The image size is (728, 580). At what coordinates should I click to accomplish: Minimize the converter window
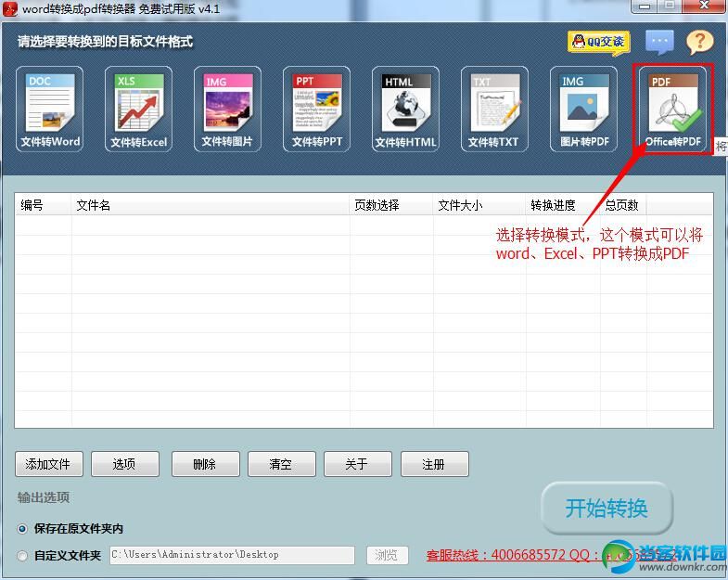click(x=645, y=6)
